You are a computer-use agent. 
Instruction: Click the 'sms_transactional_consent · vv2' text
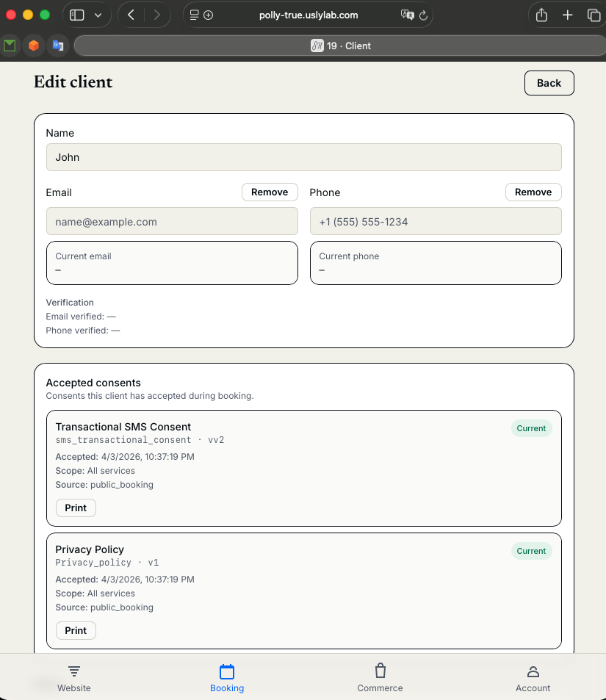tap(140, 440)
